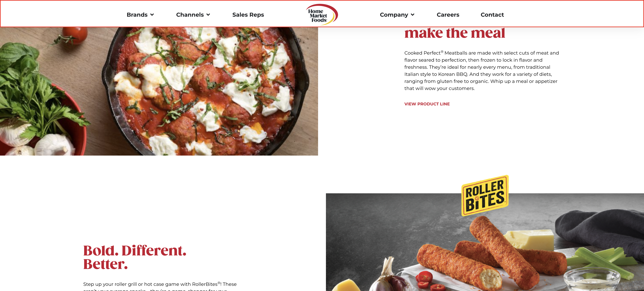Open the Channels menu
This screenshot has width=644, height=291.
(193, 15)
